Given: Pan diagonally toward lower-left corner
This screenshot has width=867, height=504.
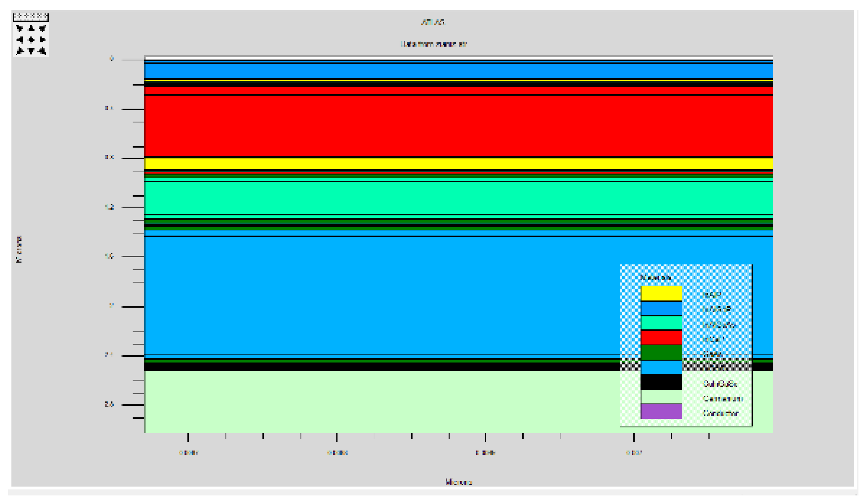Looking at the screenshot, I should [x=20, y=51].
